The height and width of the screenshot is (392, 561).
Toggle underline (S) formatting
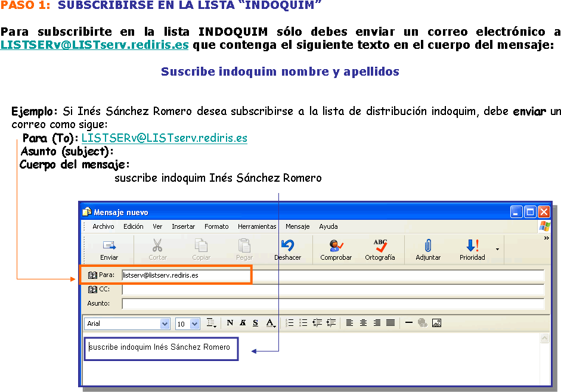(255, 323)
